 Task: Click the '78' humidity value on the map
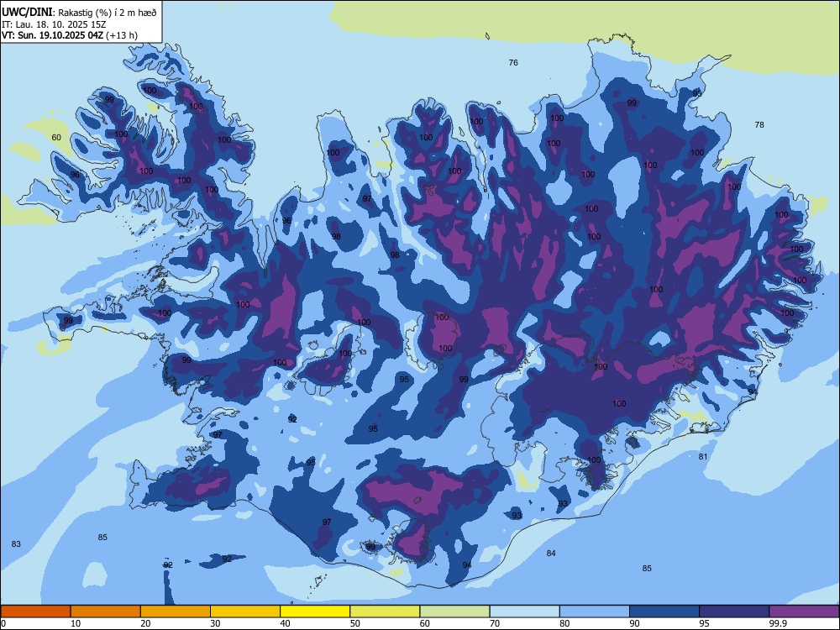click(759, 125)
